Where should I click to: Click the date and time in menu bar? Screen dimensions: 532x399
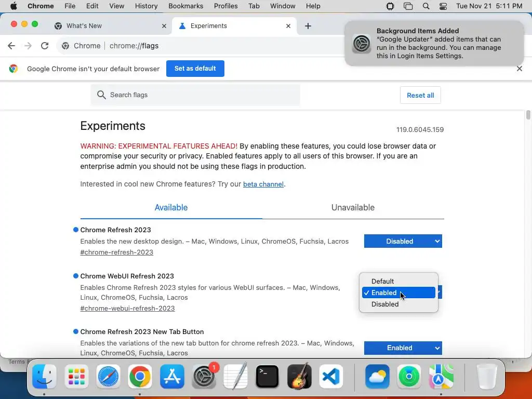[489, 6]
